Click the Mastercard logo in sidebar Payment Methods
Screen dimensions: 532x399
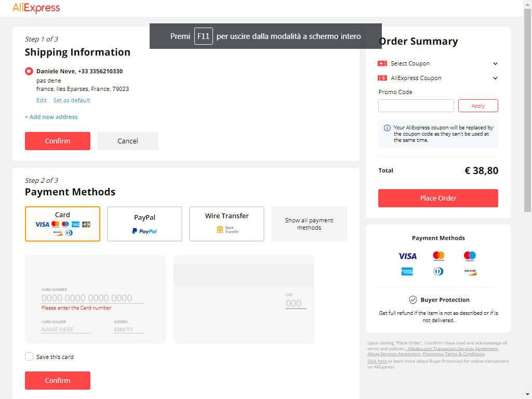coord(438,256)
